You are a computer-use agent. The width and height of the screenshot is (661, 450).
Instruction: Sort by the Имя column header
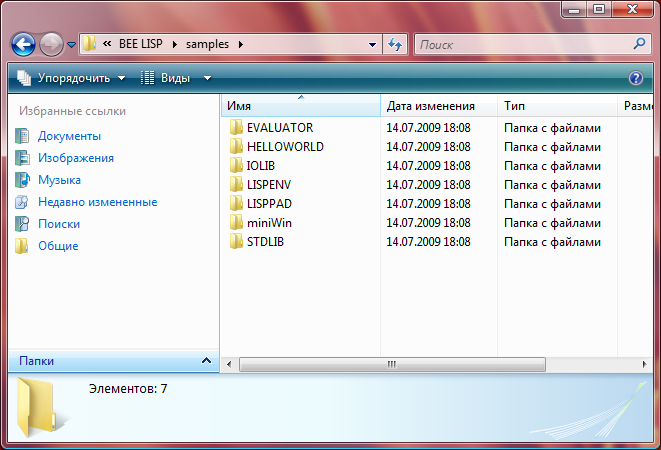(x=300, y=106)
